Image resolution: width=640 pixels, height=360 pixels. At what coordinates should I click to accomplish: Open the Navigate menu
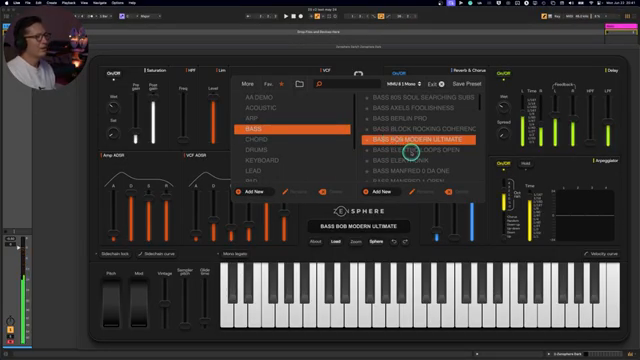pyautogui.click(x=100, y=3)
